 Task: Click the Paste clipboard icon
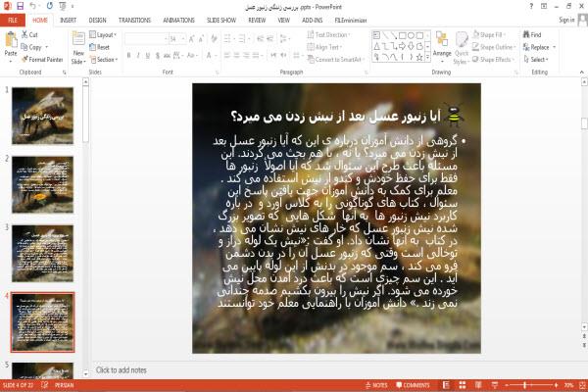11,40
